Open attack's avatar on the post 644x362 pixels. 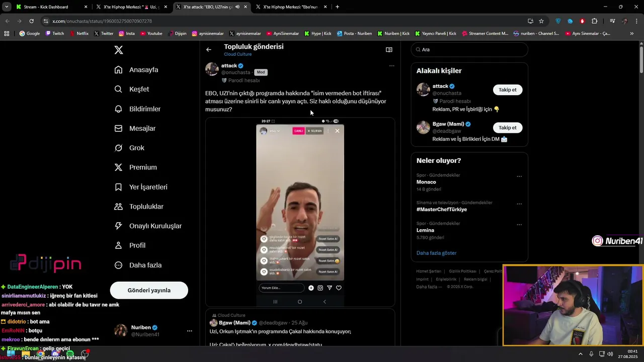[212, 69]
